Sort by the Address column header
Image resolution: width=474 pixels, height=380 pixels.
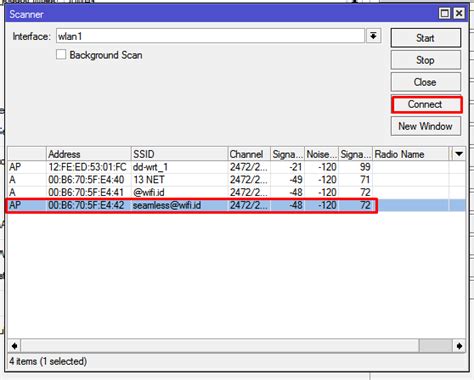[x=88, y=154]
